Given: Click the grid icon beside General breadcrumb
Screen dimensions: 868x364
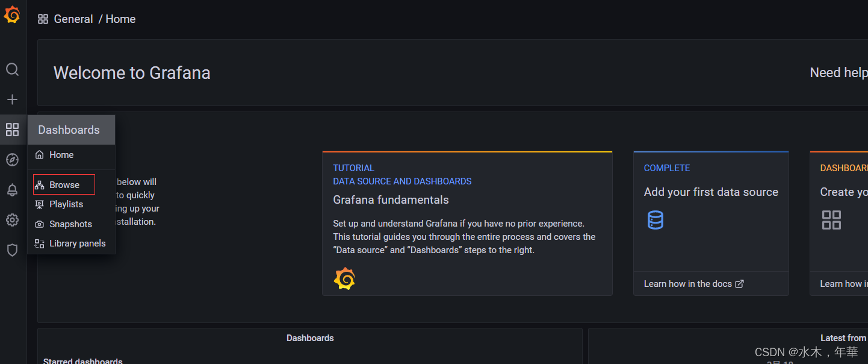Looking at the screenshot, I should pyautogui.click(x=43, y=19).
